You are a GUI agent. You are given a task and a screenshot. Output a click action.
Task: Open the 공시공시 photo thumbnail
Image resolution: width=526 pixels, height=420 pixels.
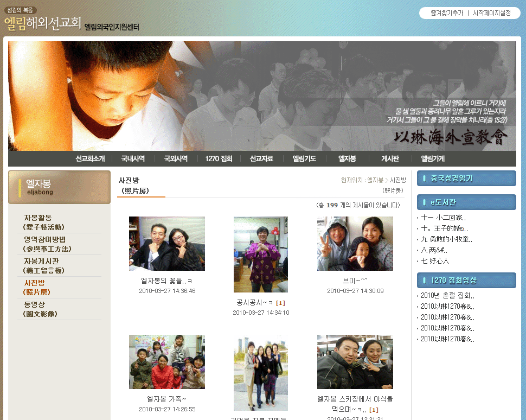coord(261,254)
